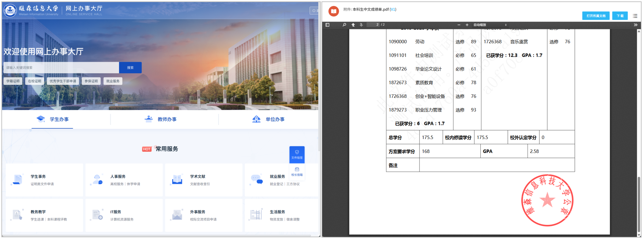The image size is (644, 240).
Task: Click the blue 搜索 button
Action: (130, 68)
